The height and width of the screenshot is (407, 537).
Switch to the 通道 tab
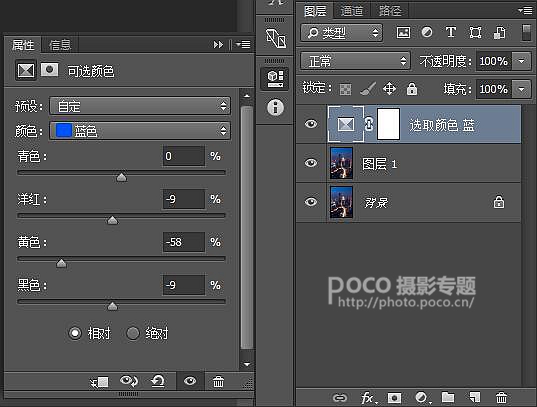click(x=352, y=11)
